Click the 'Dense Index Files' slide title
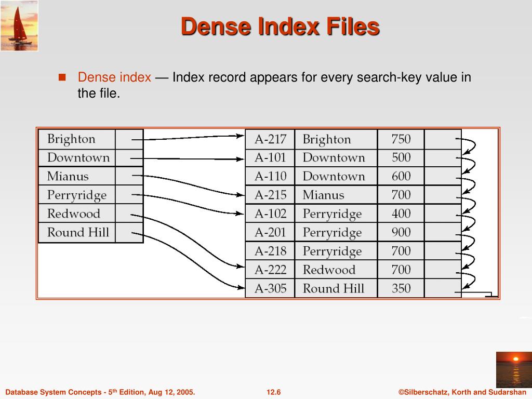 coord(280,26)
